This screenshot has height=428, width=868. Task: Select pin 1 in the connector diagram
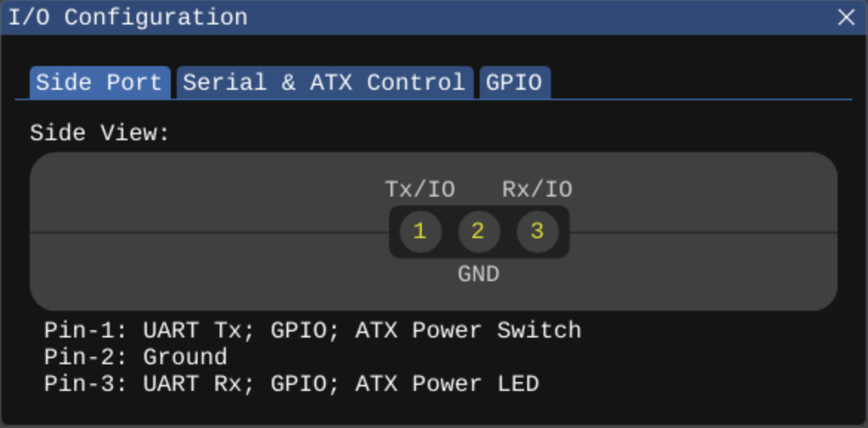420,231
